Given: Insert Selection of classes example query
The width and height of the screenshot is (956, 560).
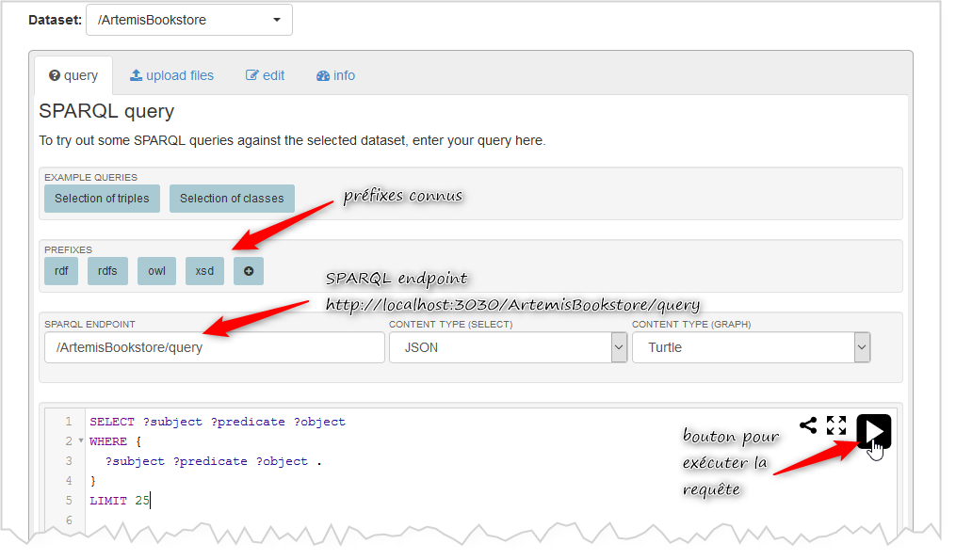Looking at the screenshot, I should (232, 199).
